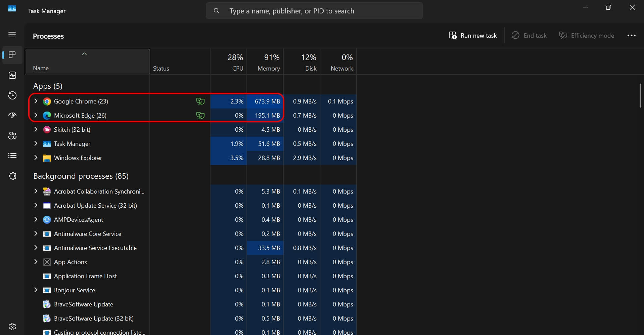Viewport: 644px width, 335px height.
Task: Click the BraveSoftware Update (32 bit) icon
Action: click(x=47, y=319)
